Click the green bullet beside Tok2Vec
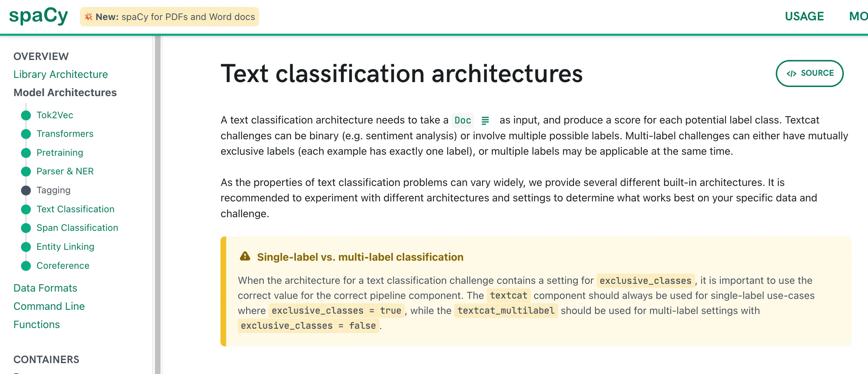This screenshot has height=374, width=868. click(x=26, y=115)
